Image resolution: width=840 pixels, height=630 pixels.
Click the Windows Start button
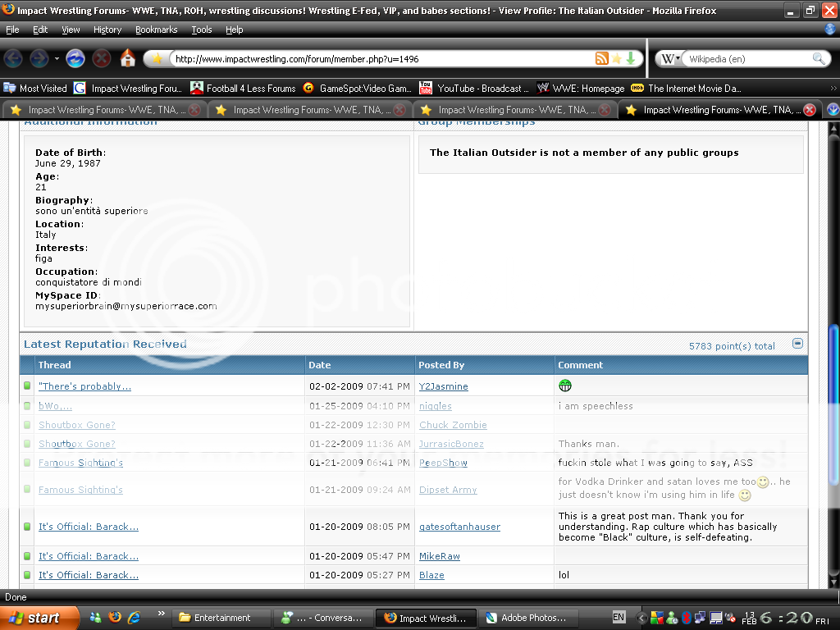[39, 618]
